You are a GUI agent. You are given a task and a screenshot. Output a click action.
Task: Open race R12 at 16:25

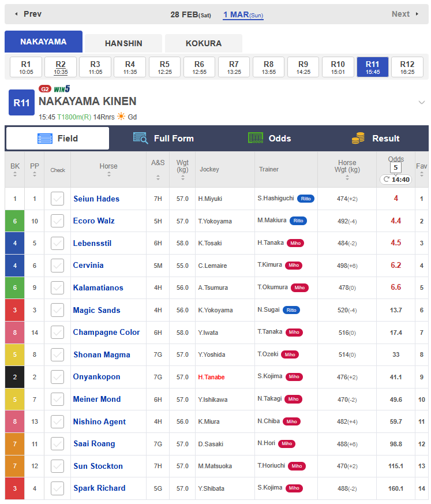click(x=407, y=67)
